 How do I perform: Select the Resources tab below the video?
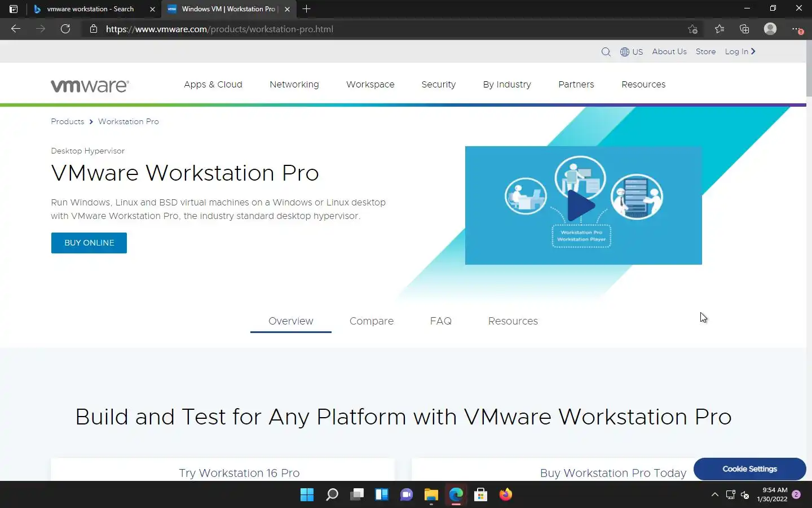513,321
